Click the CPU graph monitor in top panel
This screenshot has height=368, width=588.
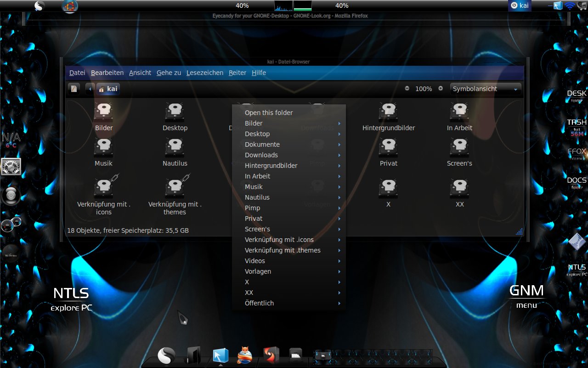coord(283,6)
